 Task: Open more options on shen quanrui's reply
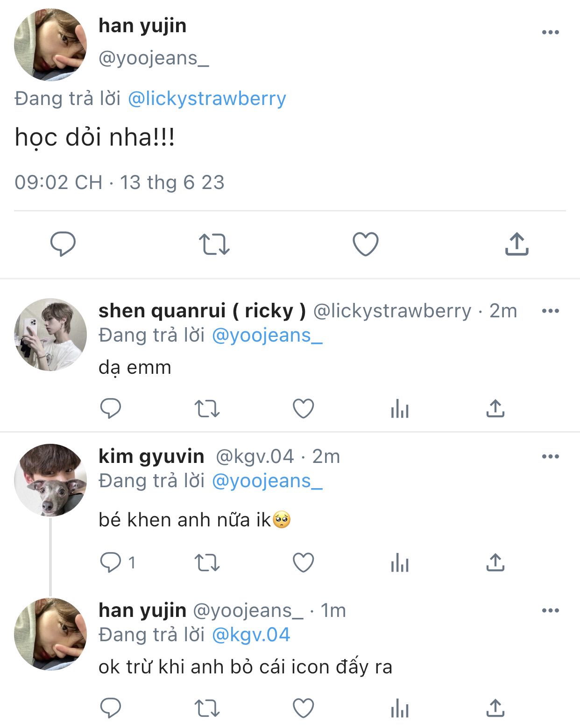pyautogui.click(x=550, y=311)
